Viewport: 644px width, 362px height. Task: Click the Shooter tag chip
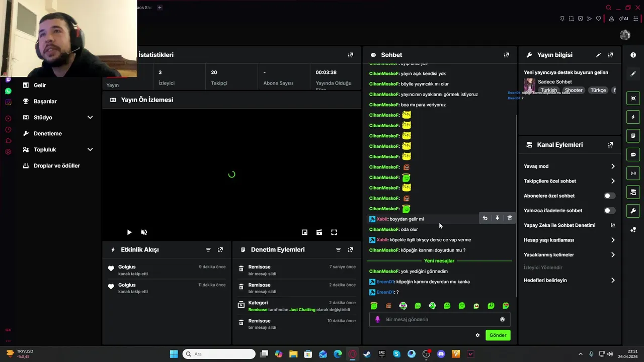(574, 90)
